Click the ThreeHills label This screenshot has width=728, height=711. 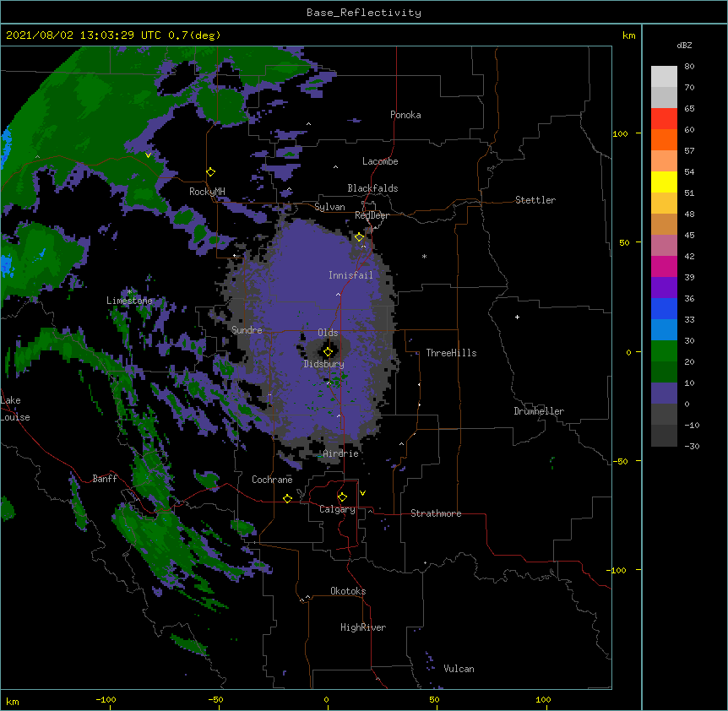[451, 353]
